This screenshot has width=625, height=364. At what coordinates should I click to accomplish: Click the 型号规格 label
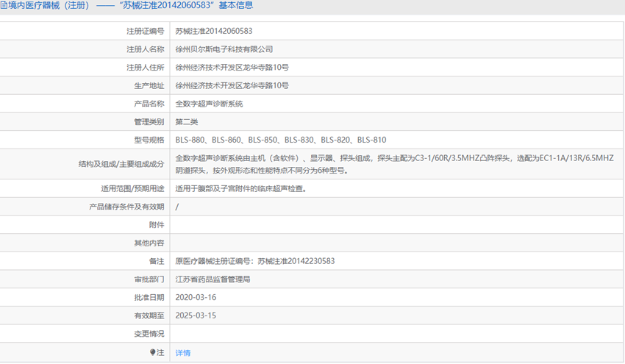click(x=149, y=140)
